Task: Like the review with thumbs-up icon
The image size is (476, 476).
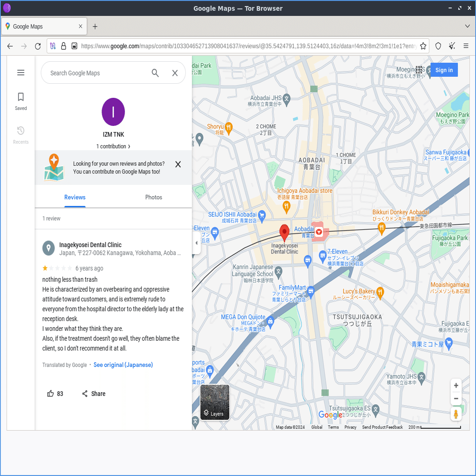Action: click(x=51, y=394)
